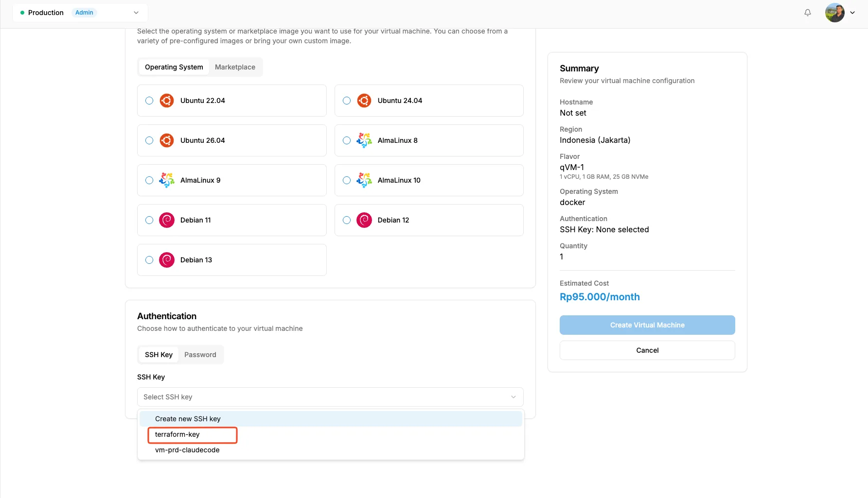The image size is (868, 498).
Task: Switch to the Password authentication tab
Action: click(x=200, y=355)
